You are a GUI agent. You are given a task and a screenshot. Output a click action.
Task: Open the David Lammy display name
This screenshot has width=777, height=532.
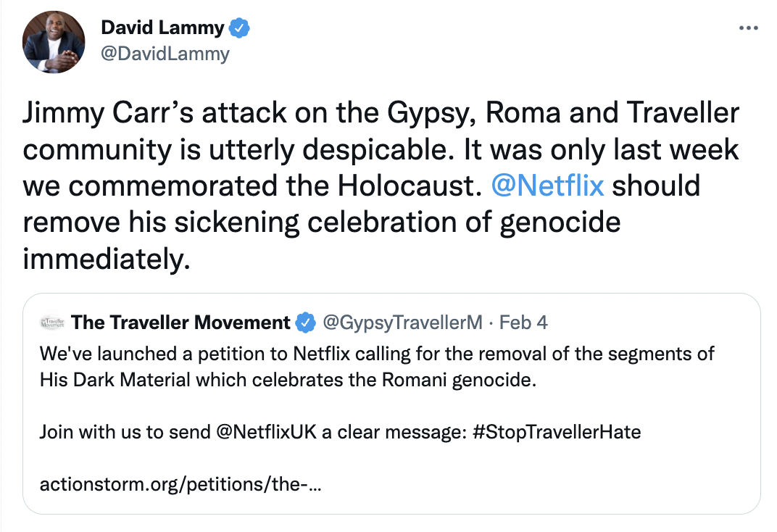[x=162, y=28]
